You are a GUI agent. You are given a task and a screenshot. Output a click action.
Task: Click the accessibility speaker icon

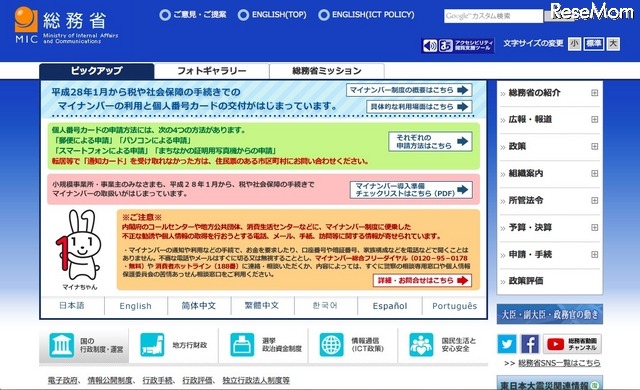click(x=429, y=46)
